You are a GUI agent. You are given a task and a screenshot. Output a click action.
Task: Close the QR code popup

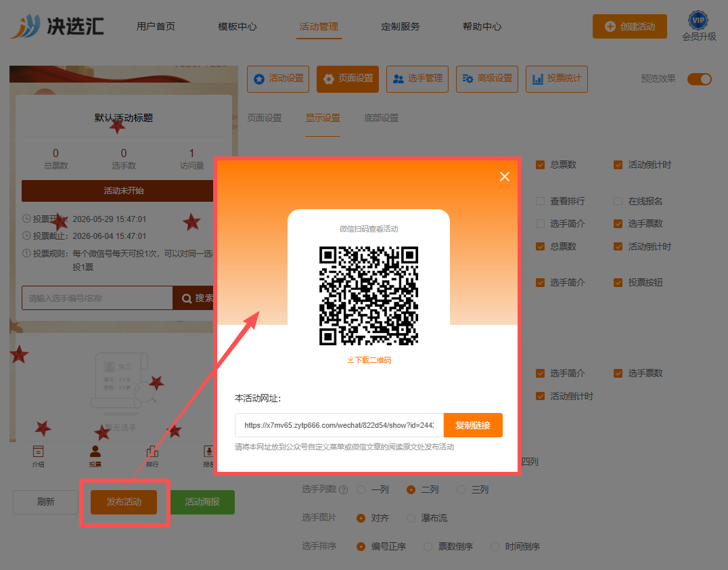point(505,177)
